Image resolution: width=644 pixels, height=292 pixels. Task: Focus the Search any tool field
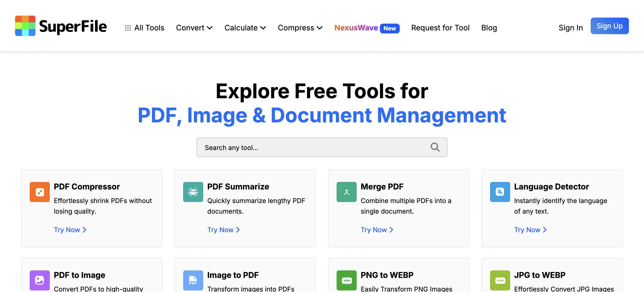point(314,148)
